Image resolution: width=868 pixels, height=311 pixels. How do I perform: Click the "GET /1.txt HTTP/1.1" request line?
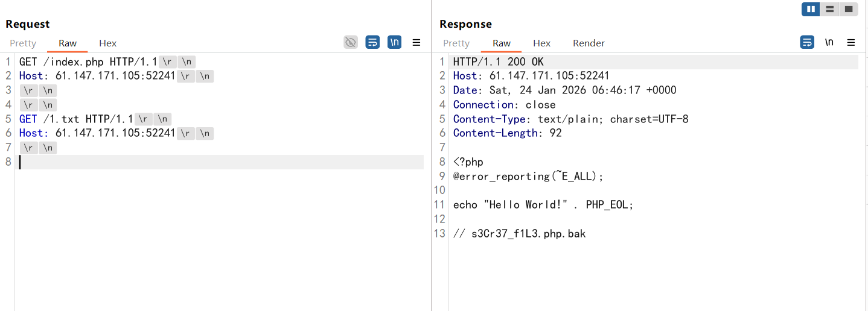pos(76,119)
